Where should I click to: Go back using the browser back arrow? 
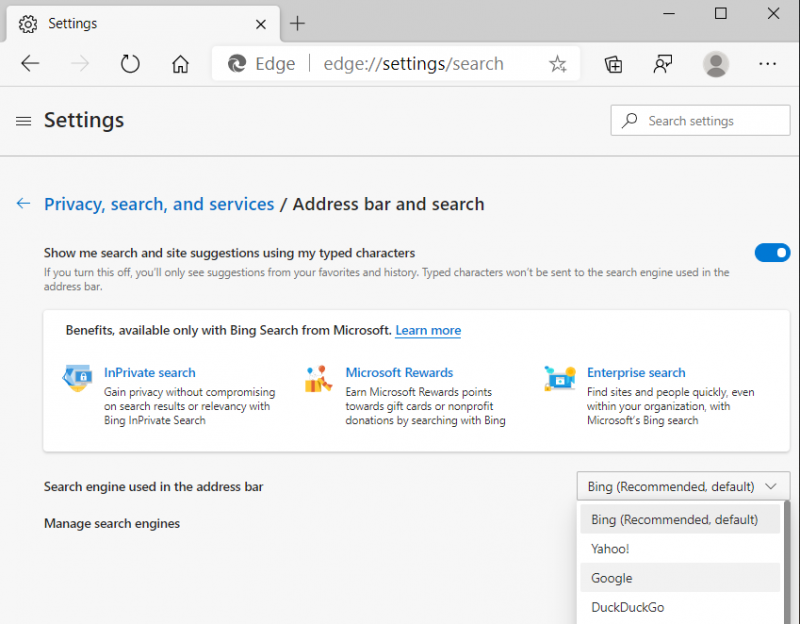coord(30,64)
